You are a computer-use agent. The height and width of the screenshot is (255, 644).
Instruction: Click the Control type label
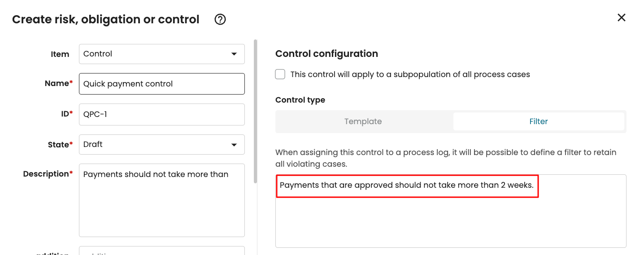pos(300,100)
